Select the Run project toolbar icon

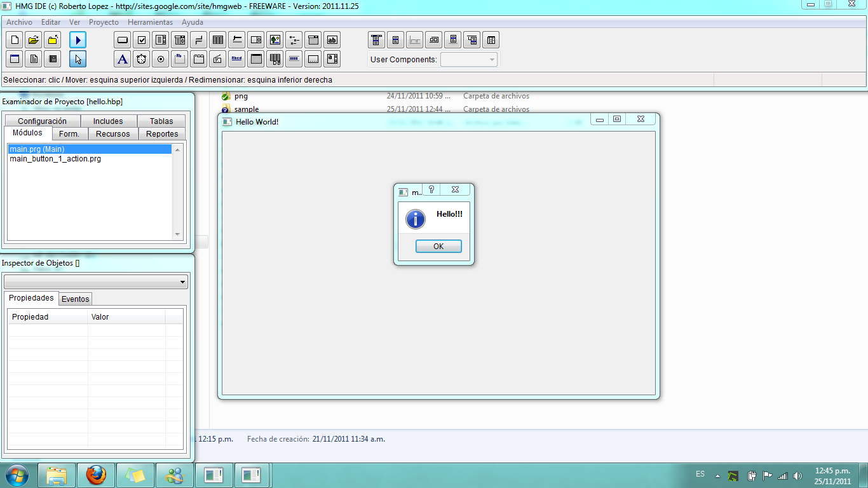coord(78,39)
